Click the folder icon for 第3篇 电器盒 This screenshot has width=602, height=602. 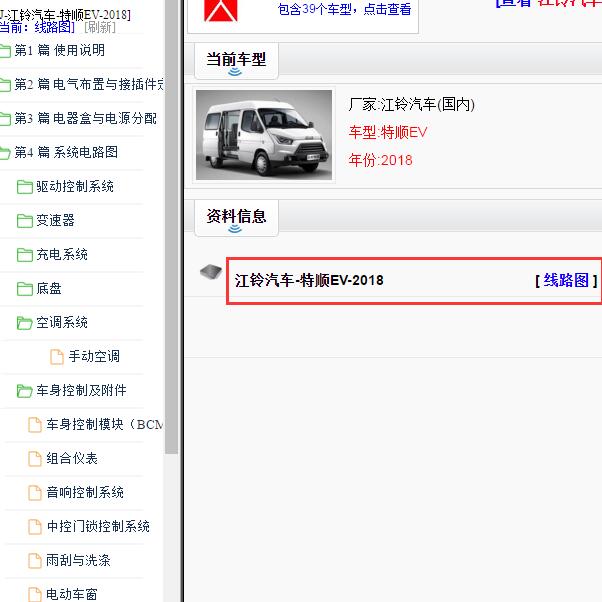click(x=5, y=119)
